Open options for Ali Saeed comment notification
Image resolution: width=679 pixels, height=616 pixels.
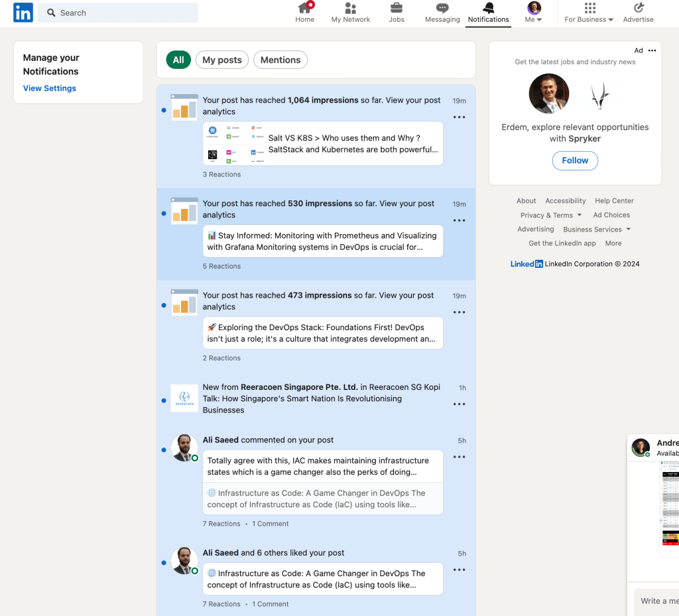pos(459,457)
